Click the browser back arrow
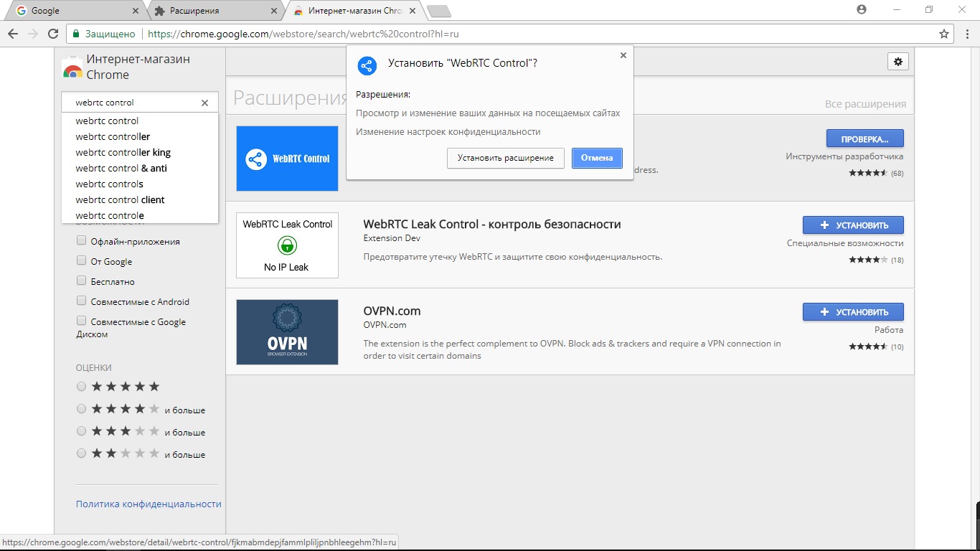 tap(13, 34)
